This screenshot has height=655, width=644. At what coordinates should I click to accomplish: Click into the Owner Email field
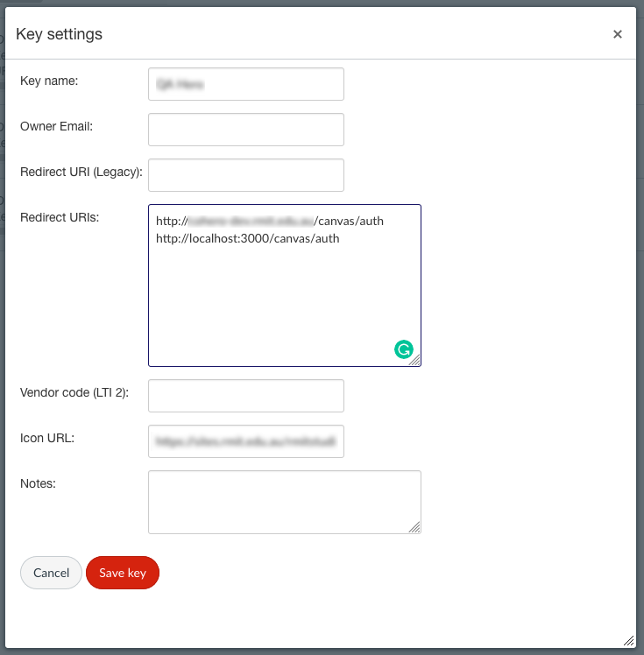tap(246, 130)
